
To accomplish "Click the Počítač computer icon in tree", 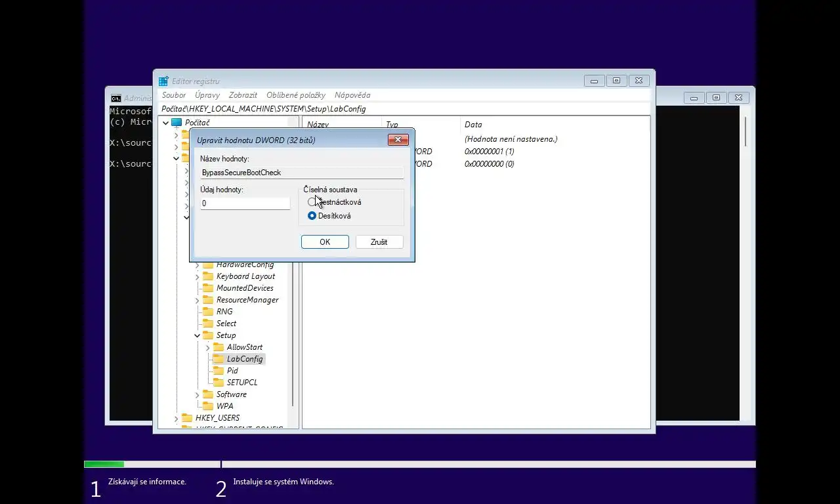I will [x=176, y=123].
